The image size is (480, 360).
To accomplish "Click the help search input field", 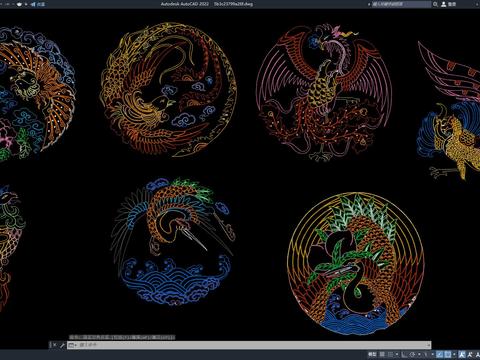I will (402, 4).
